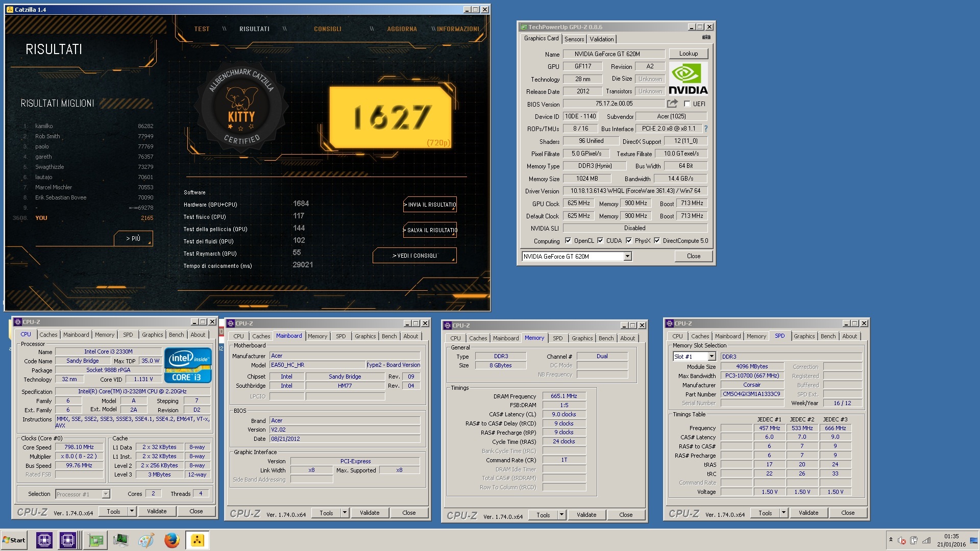The image size is (980, 551).
Task: Click the GPU name field NVIDIA GeForce GT 620M
Action: [x=614, y=54]
